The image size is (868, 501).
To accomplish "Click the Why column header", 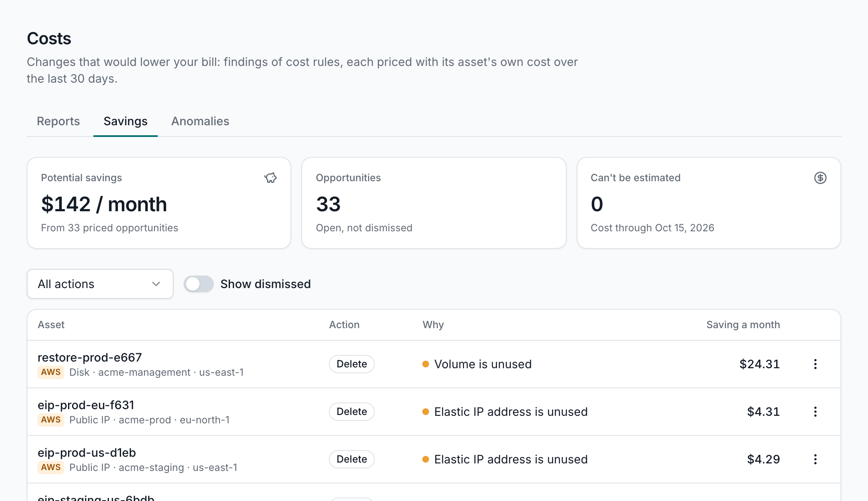I will [433, 325].
